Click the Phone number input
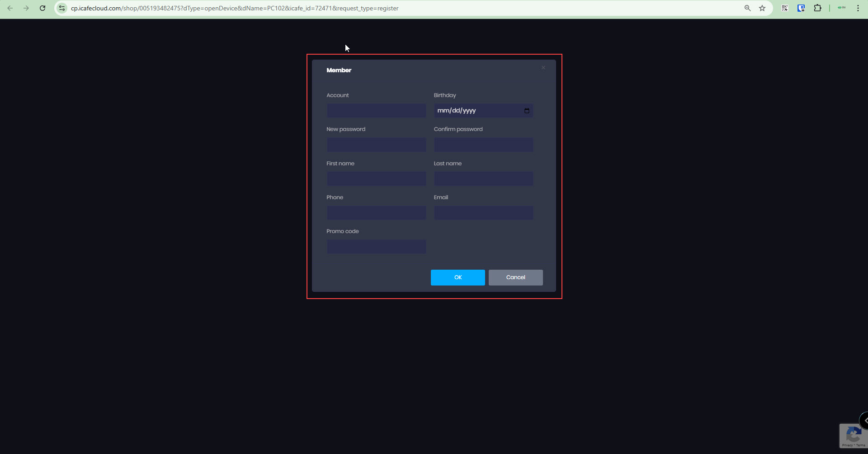The width and height of the screenshot is (868, 454). point(376,213)
